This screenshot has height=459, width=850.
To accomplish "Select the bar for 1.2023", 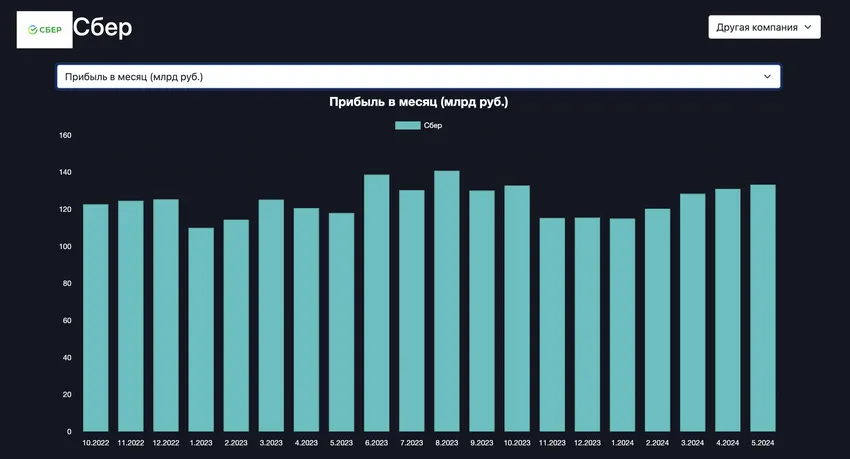I will (201, 329).
